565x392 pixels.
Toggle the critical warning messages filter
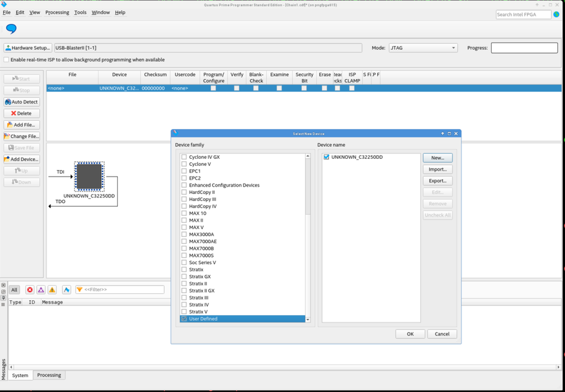click(41, 290)
